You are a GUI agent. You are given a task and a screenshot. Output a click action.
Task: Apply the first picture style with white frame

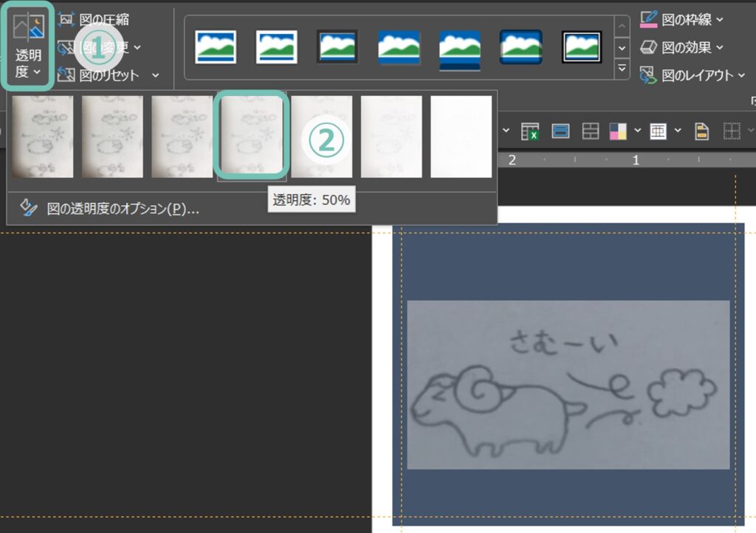pyautogui.click(x=216, y=47)
